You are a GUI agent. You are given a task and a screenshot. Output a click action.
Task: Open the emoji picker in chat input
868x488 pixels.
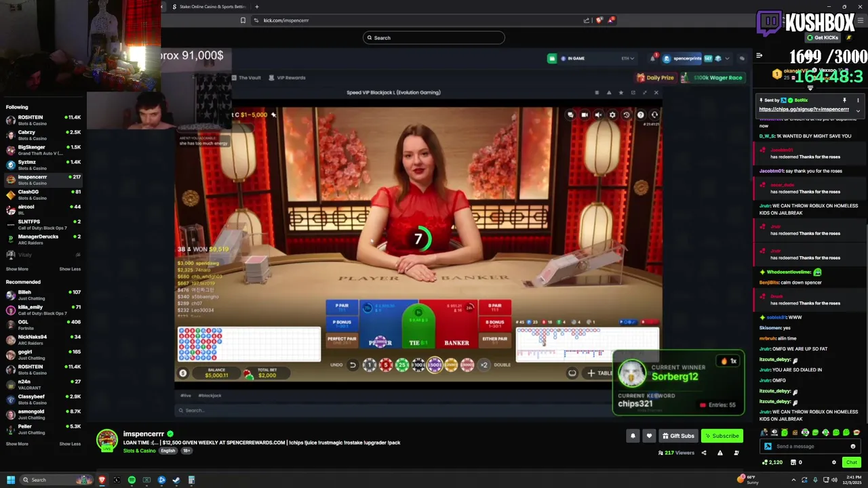click(x=852, y=447)
